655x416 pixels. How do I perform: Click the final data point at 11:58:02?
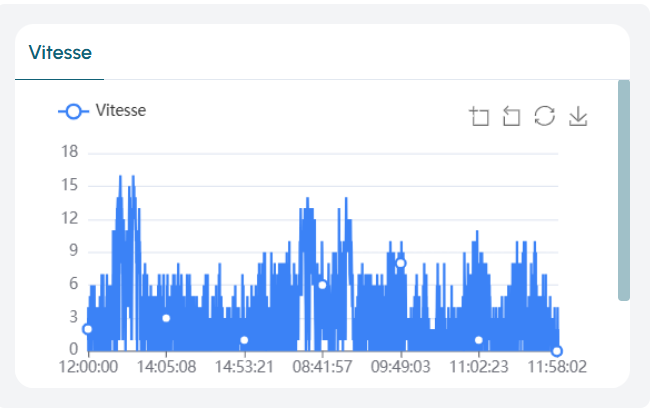pyautogui.click(x=557, y=351)
